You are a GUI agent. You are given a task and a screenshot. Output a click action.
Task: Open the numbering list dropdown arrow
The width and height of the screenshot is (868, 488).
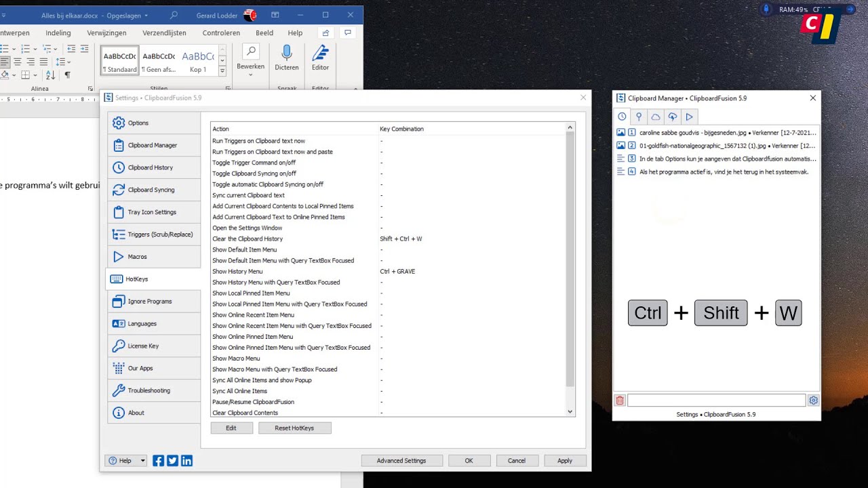pyautogui.click(x=34, y=49)
